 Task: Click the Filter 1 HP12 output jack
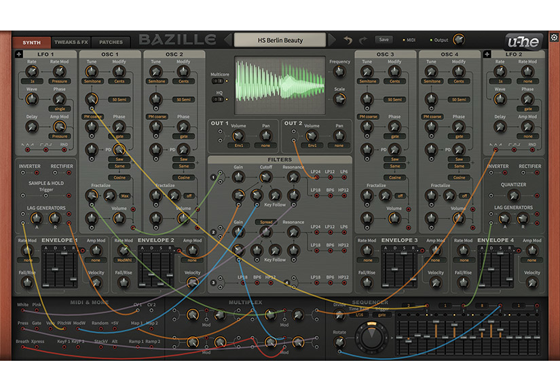[344, 195]
